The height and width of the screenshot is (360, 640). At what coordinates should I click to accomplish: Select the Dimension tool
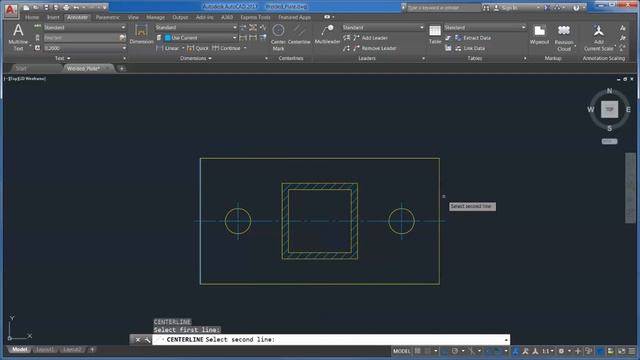(x=141, y=34)
